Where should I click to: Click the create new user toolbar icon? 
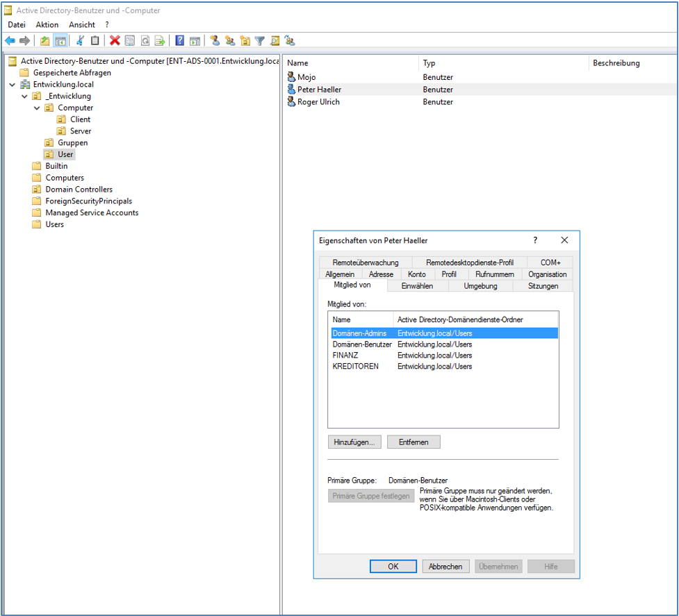coord(215,41)
